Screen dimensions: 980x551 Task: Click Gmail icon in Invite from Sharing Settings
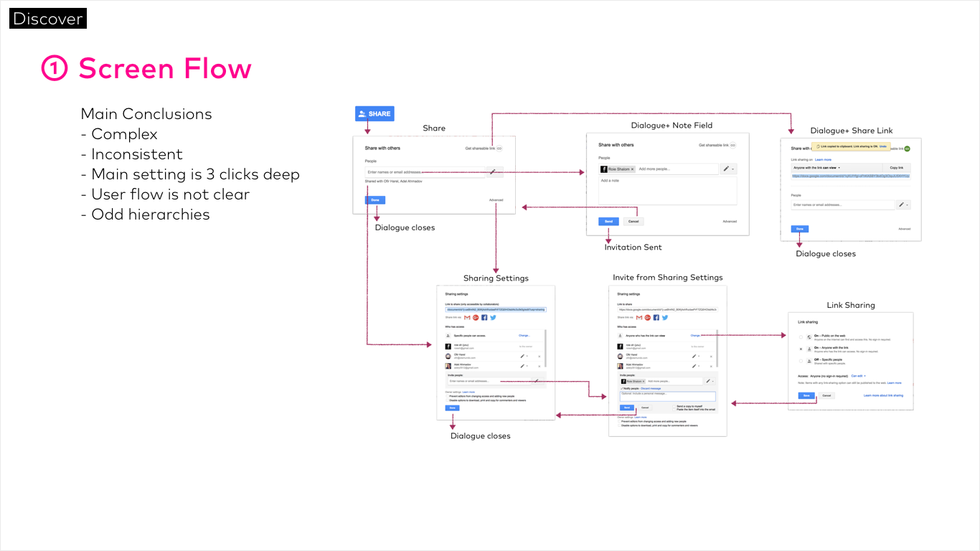coord(639,318)
